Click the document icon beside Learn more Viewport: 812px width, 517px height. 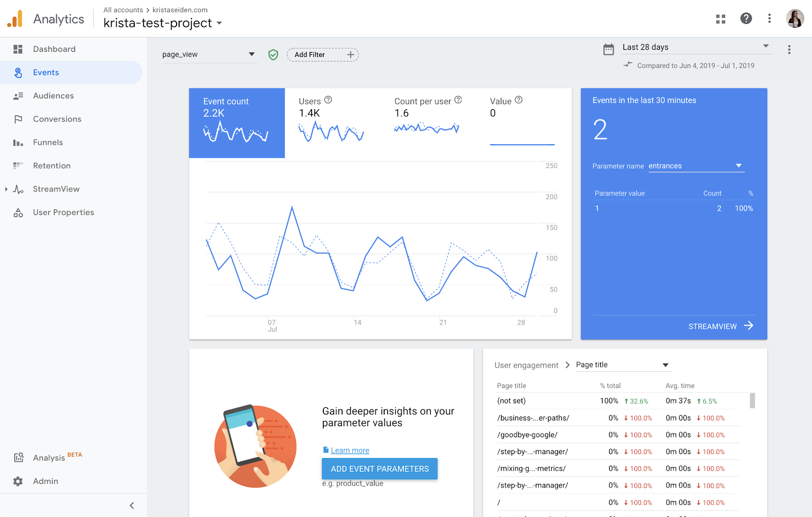(x=326, y=450)
